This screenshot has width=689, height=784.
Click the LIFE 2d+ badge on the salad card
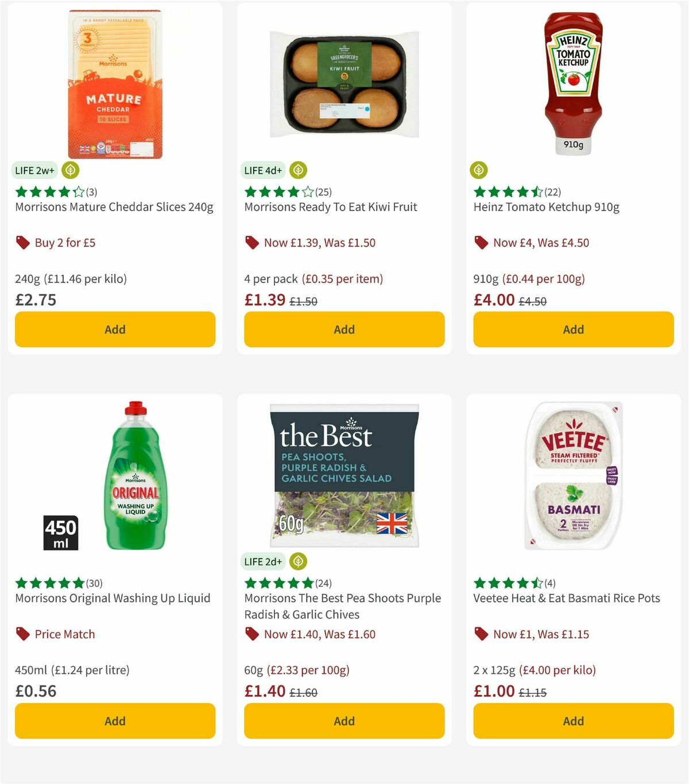(263, 561)
